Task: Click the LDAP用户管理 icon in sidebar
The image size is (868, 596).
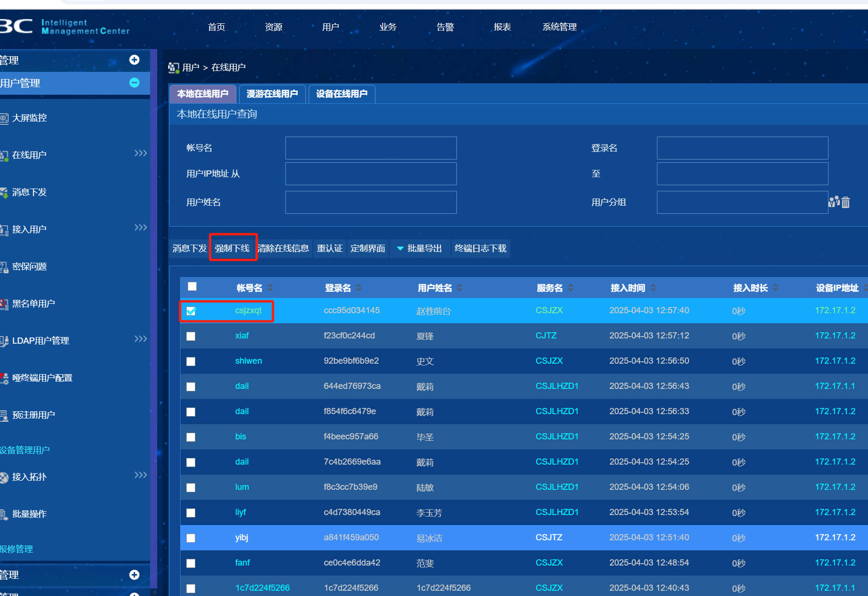Action: tap(4, 341)
